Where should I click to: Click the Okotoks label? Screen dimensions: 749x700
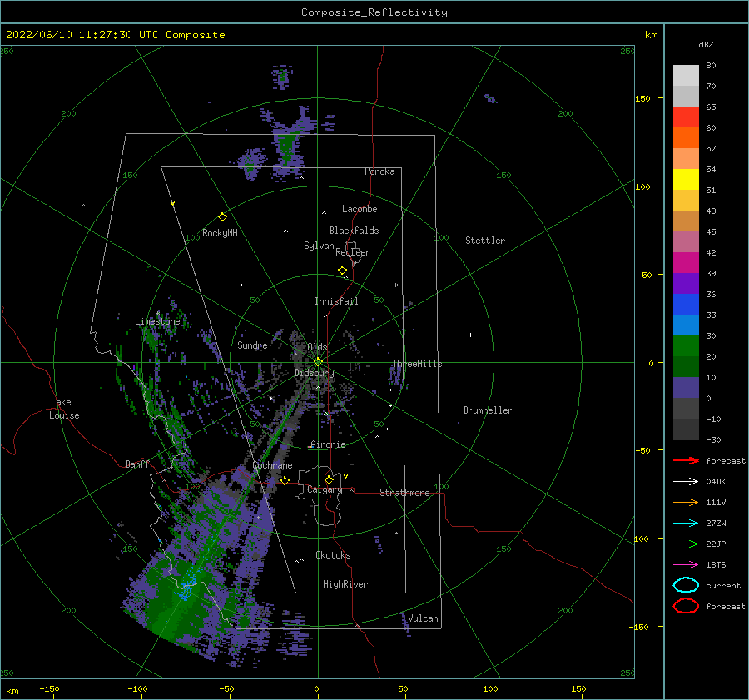coord(333,555)
